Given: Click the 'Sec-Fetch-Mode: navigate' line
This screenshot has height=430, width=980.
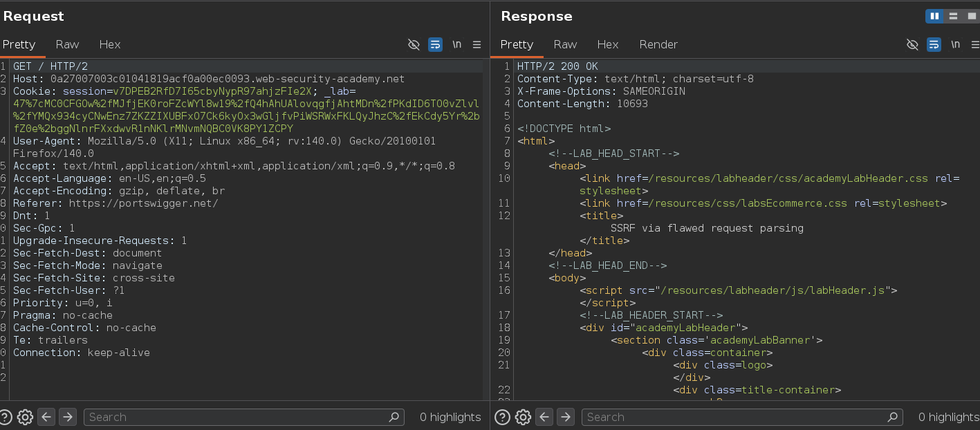Looking at the screenshot, I should point(88,265).
